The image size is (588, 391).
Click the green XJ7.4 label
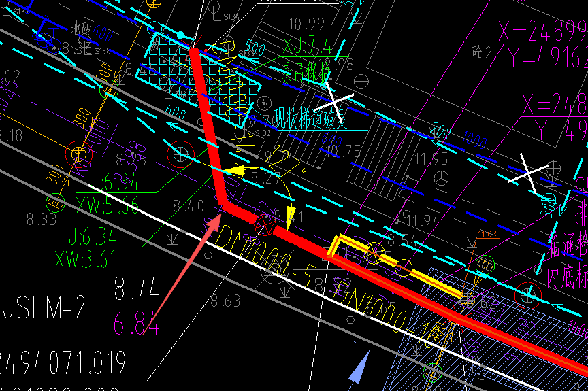307,46
